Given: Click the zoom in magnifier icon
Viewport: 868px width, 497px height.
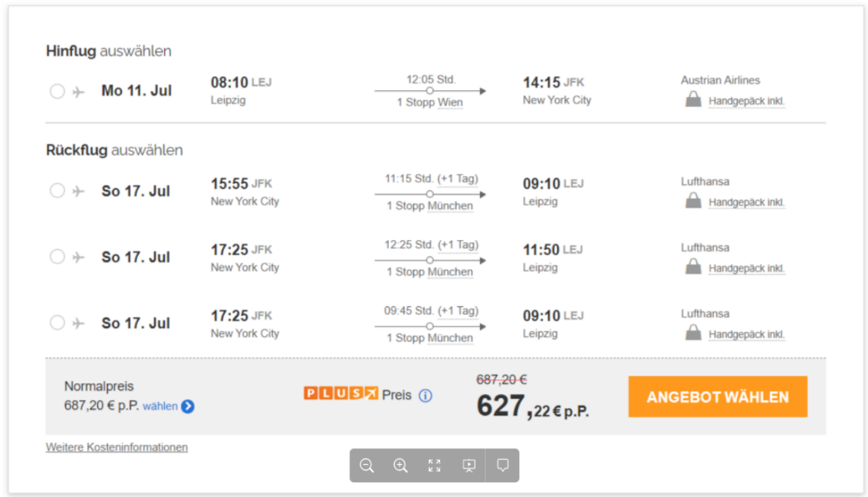Looking at the screenshot, I should tap(400, 466).
